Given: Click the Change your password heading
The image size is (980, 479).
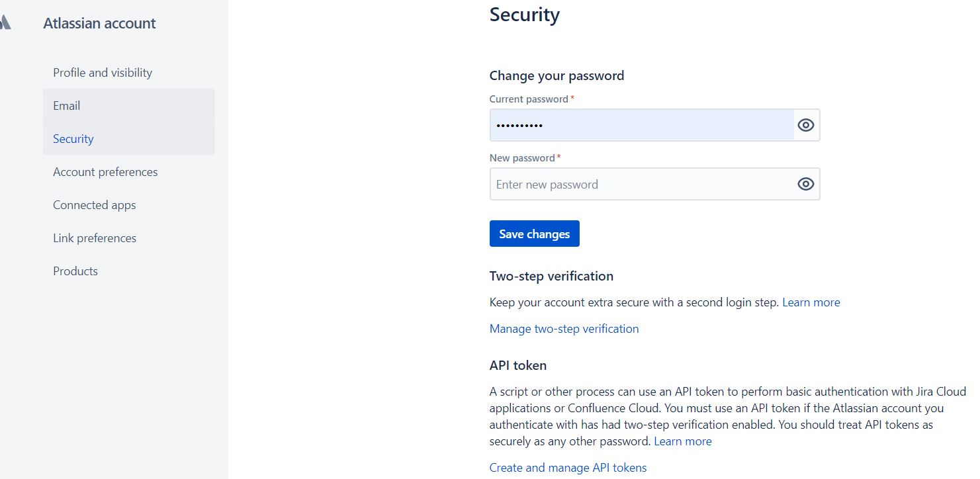Looking at the screenshot, I should pos(557,75).
